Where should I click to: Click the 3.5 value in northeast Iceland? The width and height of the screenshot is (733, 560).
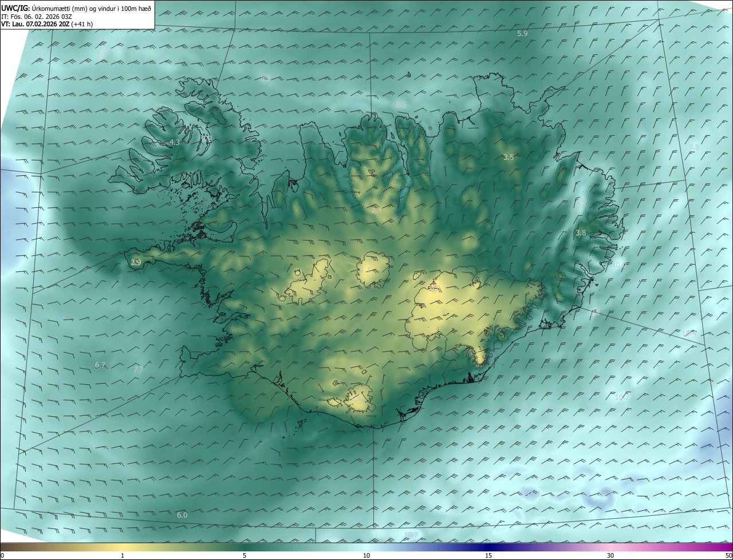(x=509, y=157)
